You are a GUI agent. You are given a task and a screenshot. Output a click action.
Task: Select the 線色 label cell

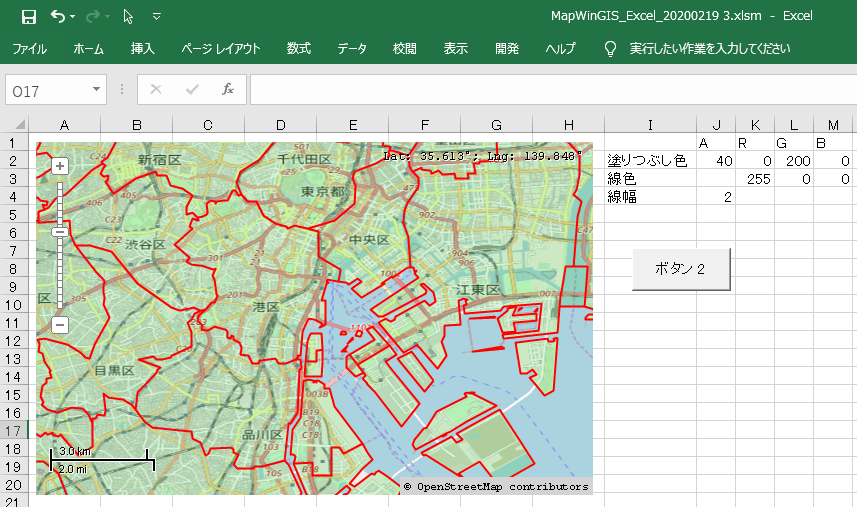[x=650, y=179]
